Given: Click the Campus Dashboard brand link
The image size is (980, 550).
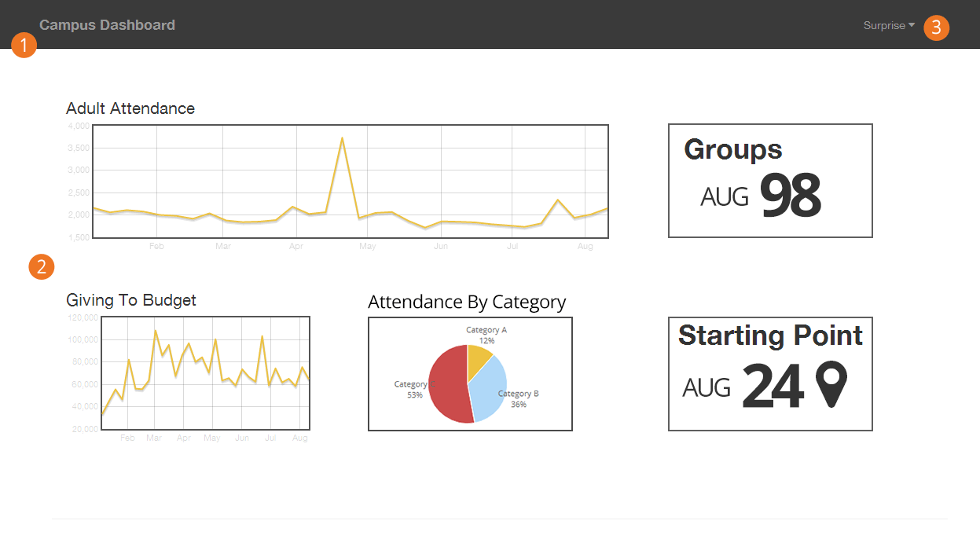Looking at the screenshot, I should [x=107, y=25].
